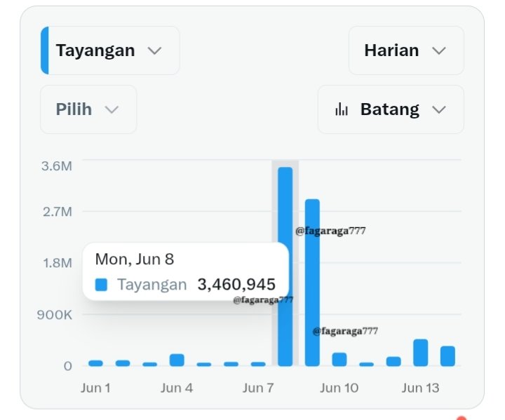
Task: Select the Jun 1 bar in chart
Action: pyautogui.click(x=95, y=363)
